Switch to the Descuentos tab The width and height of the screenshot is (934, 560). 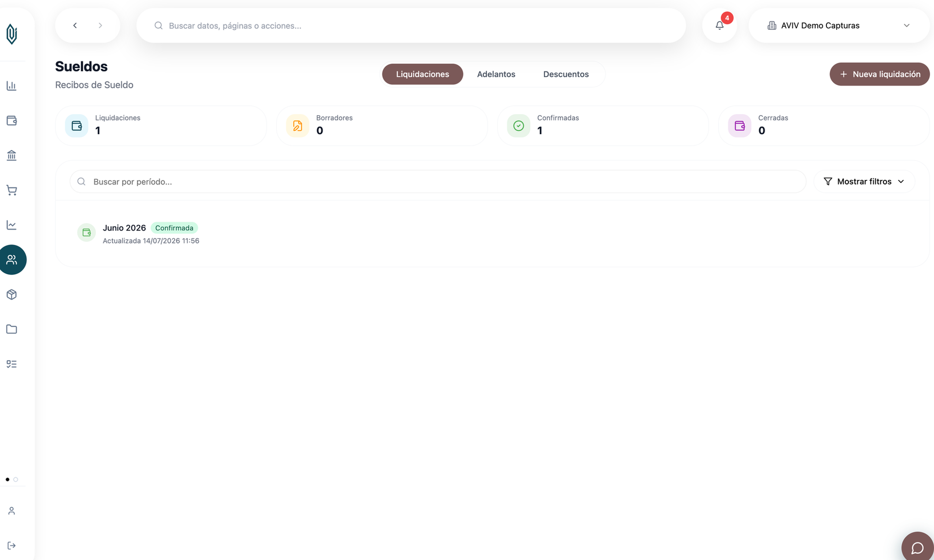click(566, 74)
